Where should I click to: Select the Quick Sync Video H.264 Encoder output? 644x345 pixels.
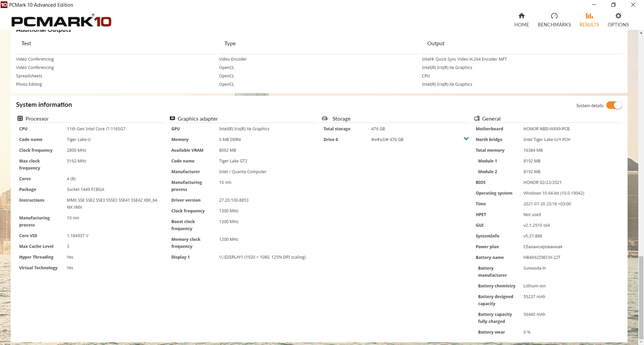click(464, 59)
